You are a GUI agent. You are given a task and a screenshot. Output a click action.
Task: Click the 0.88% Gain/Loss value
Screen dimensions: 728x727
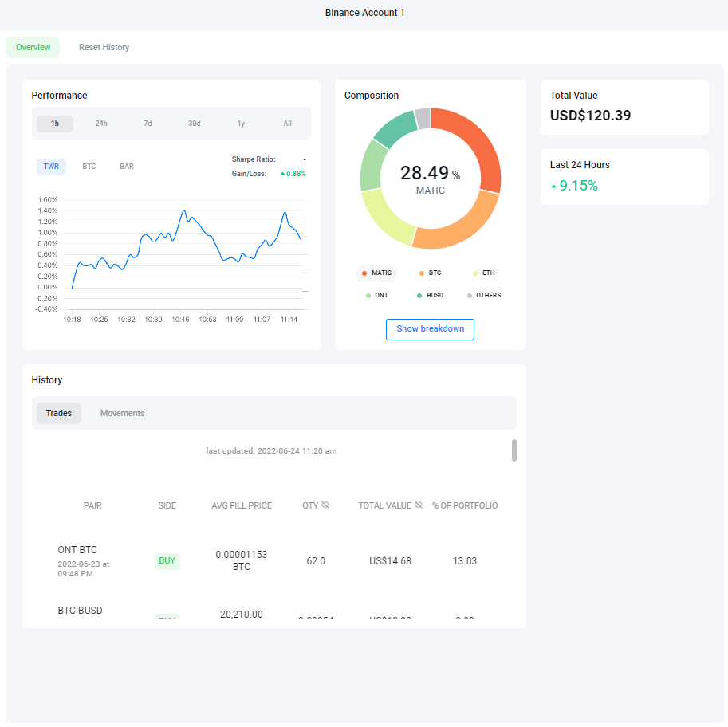point(293,174)
